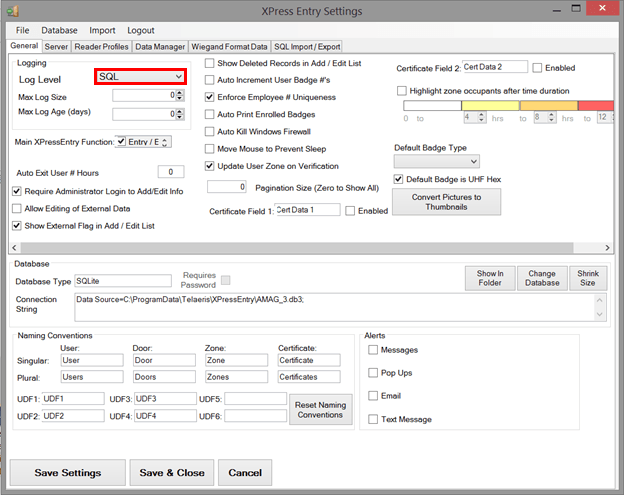Click the Max Log Age spinner arrows
Screen dimensions: 624x495
pos(180,114)
